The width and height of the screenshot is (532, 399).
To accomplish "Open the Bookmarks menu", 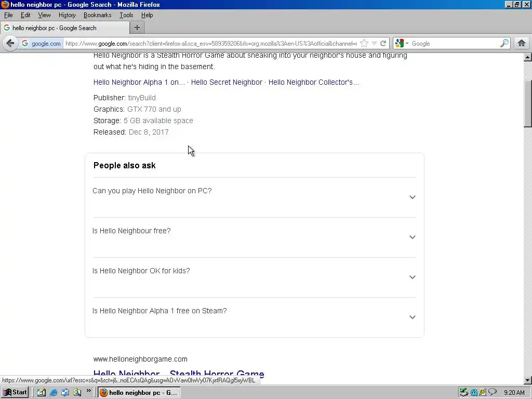I will tap(97, 15).
